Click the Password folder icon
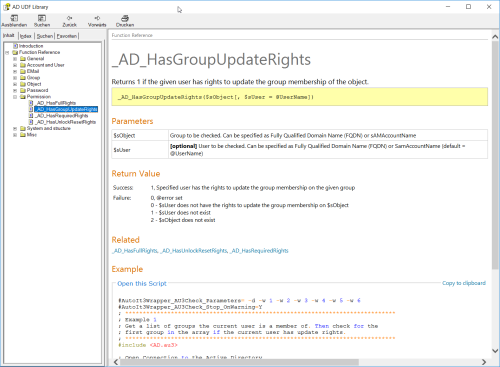Image resolution: width=500 pixels, height=367 pixels. pyautogui.click(x=23, y=90)
